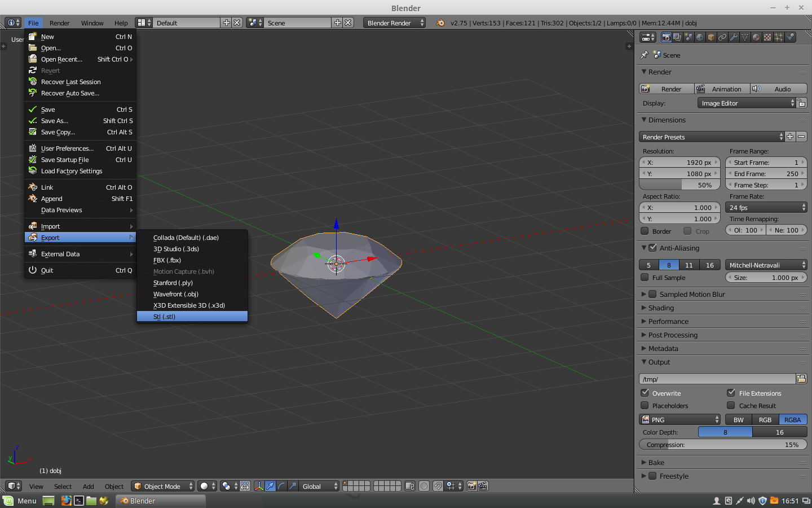Click the lock layers to scene icon
812x508 pixels.
(410, 486)
